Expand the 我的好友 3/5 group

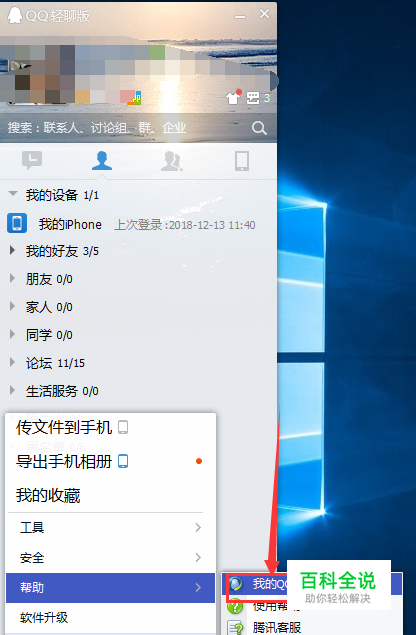[12, 251]
